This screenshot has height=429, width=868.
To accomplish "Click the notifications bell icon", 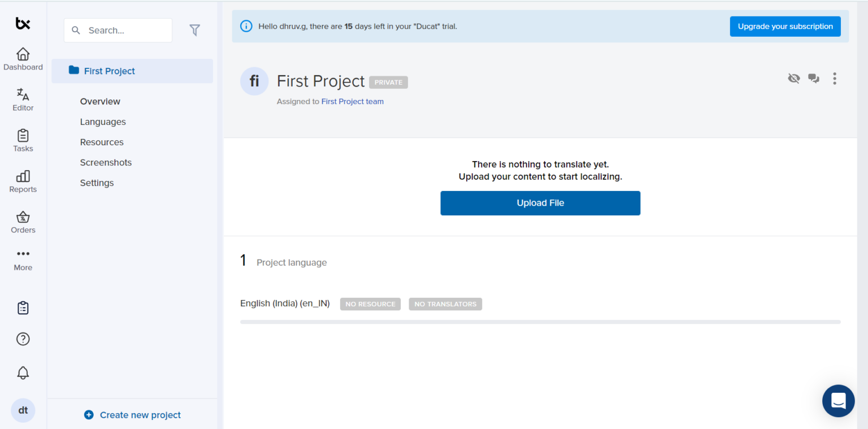I will point(23,373).
